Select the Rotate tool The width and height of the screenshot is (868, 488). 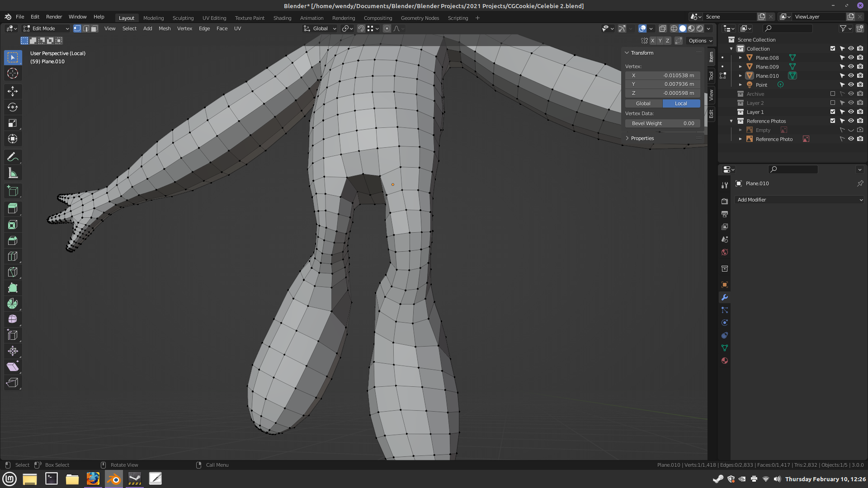[x=13, y=107]
